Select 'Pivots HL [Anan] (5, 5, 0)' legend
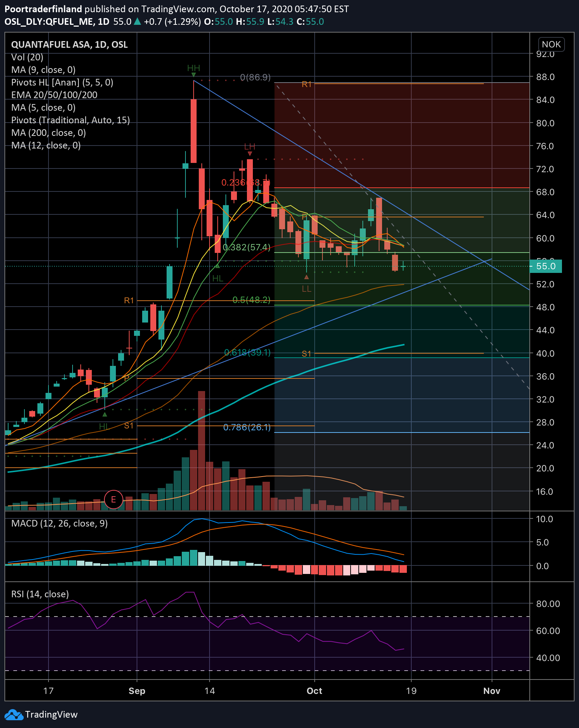The height and width of the screenshot is (728, 579). click(x=62, y=82)
